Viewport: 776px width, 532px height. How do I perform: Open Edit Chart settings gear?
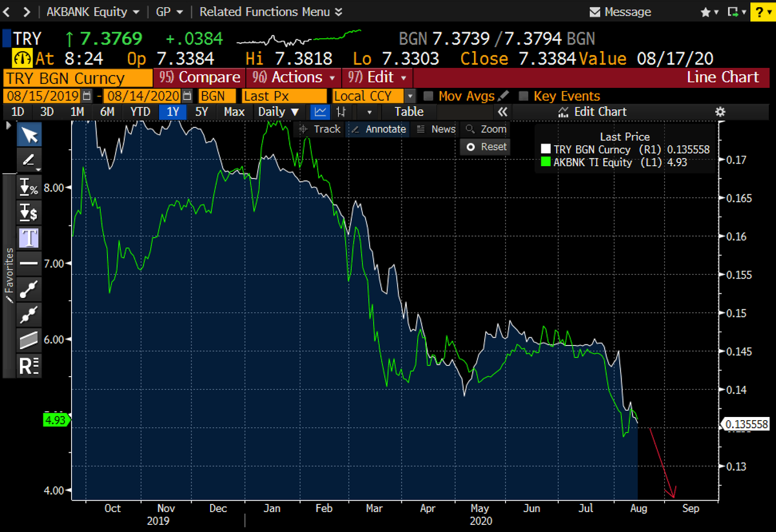click(x=720, y=111)
